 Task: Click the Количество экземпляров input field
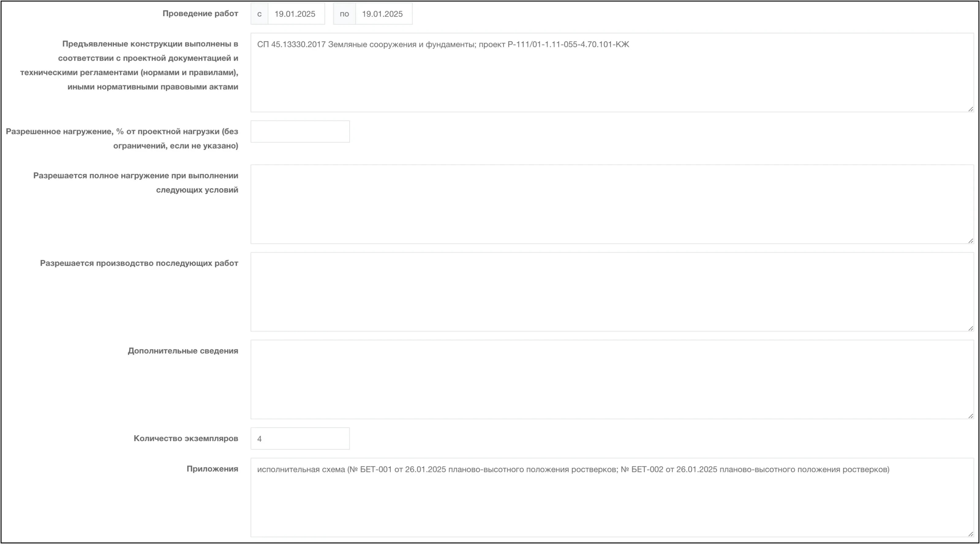(x=300, y=439)
